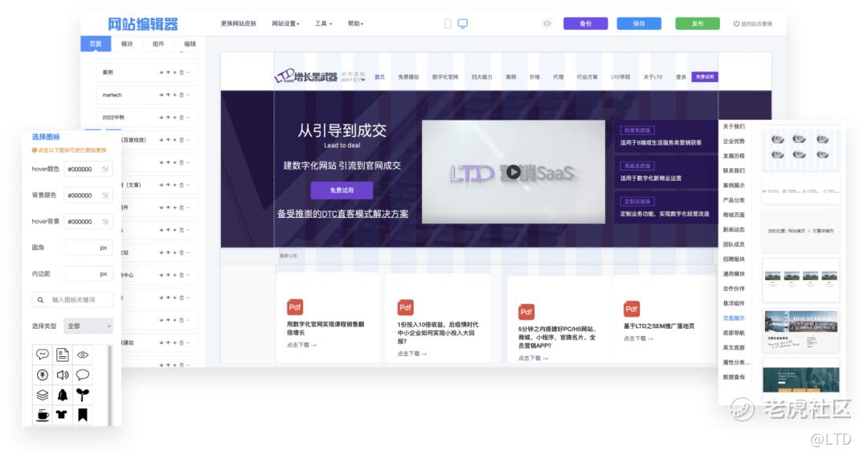Open 数字化官网 in site navigation
The width and height of the screenshot is (868, 459).
445,77
